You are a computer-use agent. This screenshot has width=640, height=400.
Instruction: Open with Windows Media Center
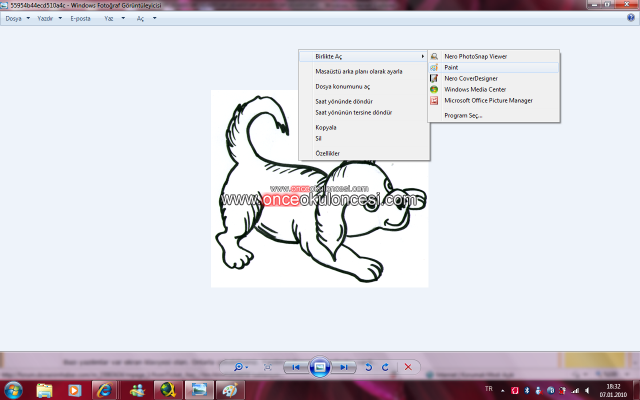tap(476, 89)
